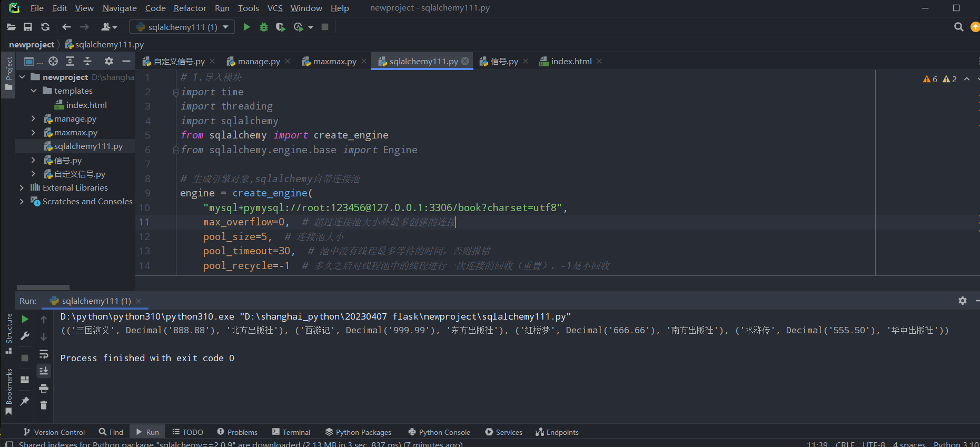
Task: Toggle the Problems tool window
Action: [x=237, y=432]
